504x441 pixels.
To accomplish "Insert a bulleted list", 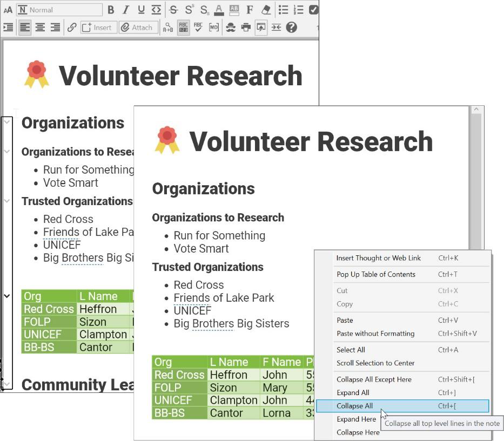I will (x=283, y=10).
